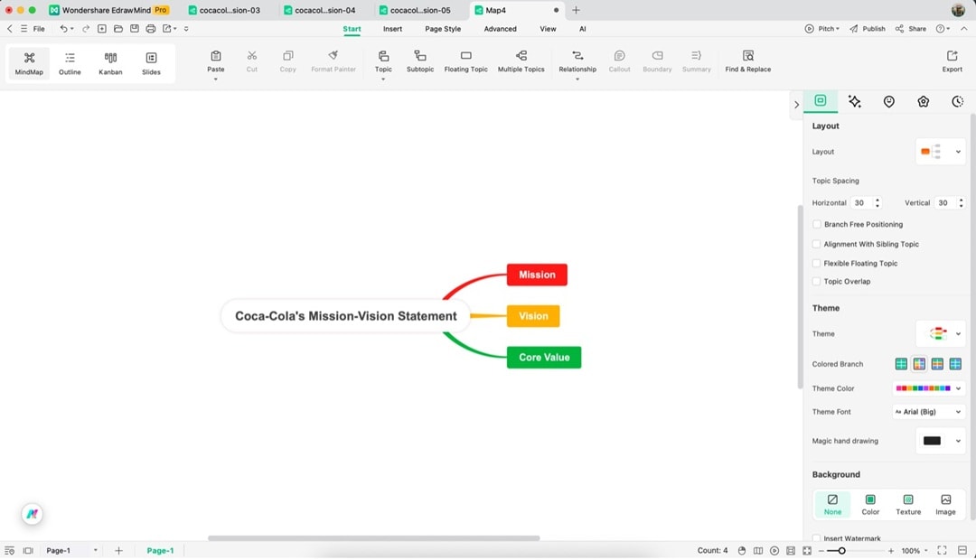Open the AI ribbon tab
Screen dimensions: 976x560
point(583,29)
